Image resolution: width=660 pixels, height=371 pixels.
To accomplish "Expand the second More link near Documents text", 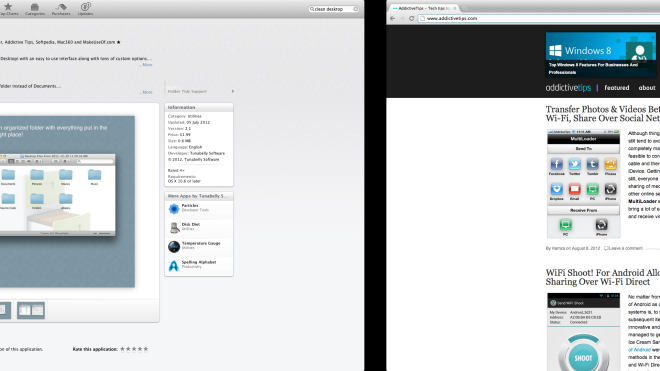I will [x=146, y=92].
